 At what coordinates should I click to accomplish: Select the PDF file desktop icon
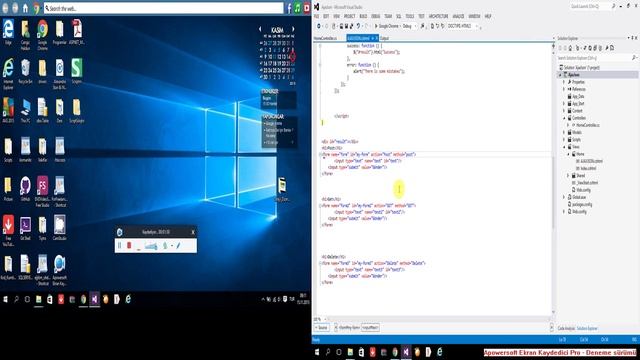tap(77, 32)
